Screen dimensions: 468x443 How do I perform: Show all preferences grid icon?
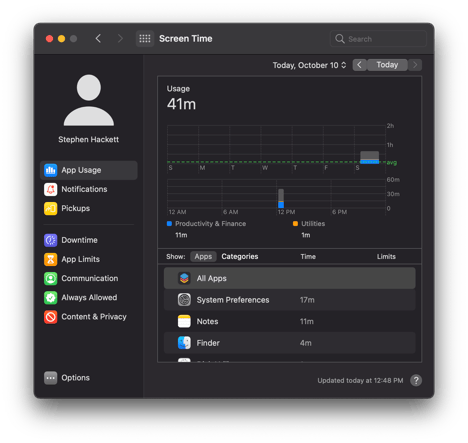145,39
